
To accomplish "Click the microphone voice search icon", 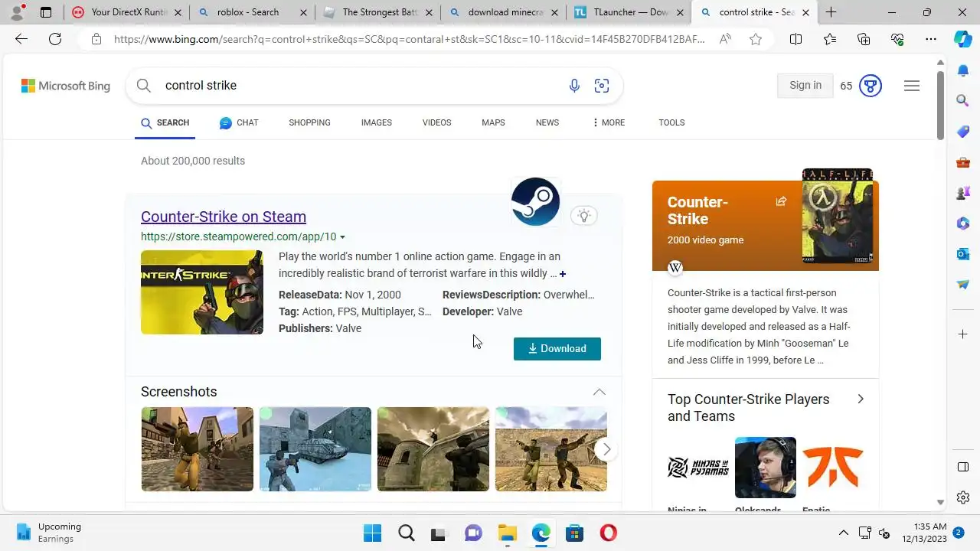I will pos(574,86).
